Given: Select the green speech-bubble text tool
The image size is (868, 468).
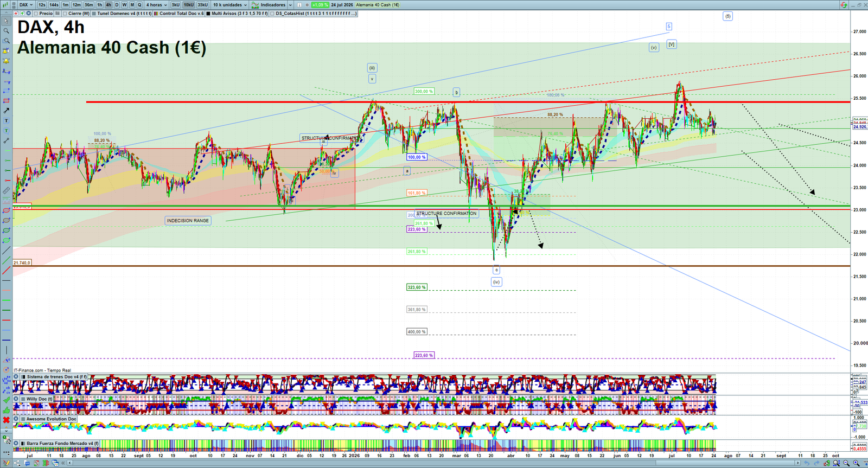Looking at the screenshot, I should point(7,131).
